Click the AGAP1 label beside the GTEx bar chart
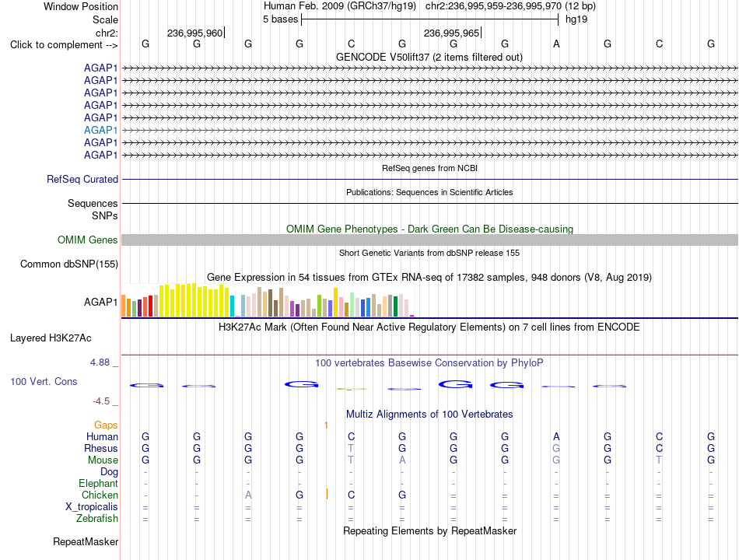The image size is (739, 560). pos(100,302)
